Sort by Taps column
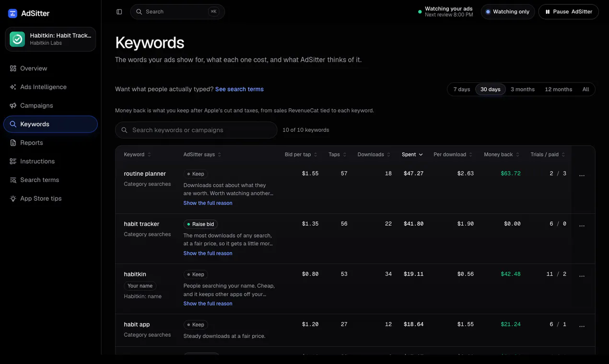Image resolution: width=609 pixels, height=364 pixels. 338,155
